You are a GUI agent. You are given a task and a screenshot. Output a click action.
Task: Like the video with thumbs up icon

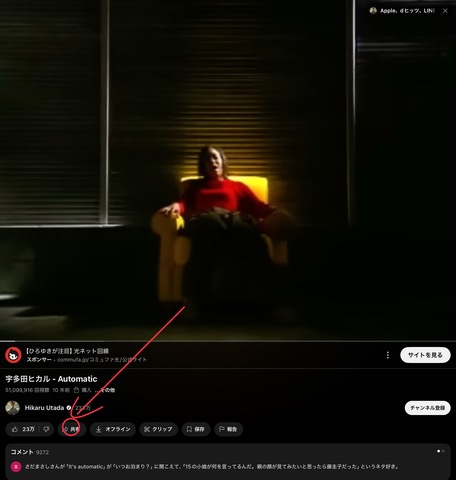(23, 429)
